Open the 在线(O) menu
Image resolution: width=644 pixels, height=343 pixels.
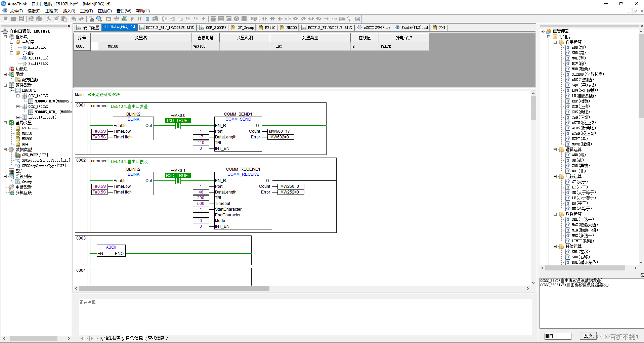point(104,11)
